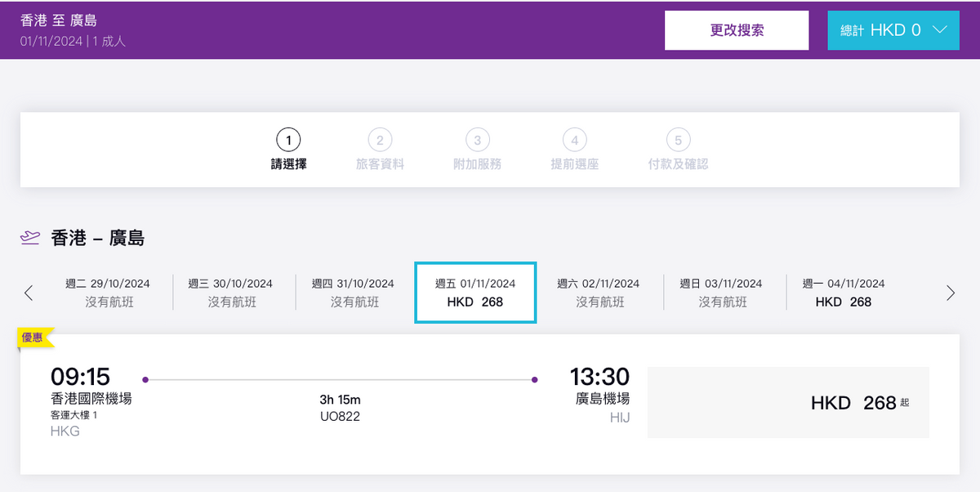Select step 5 付款及確認

[x=678, y=150]
